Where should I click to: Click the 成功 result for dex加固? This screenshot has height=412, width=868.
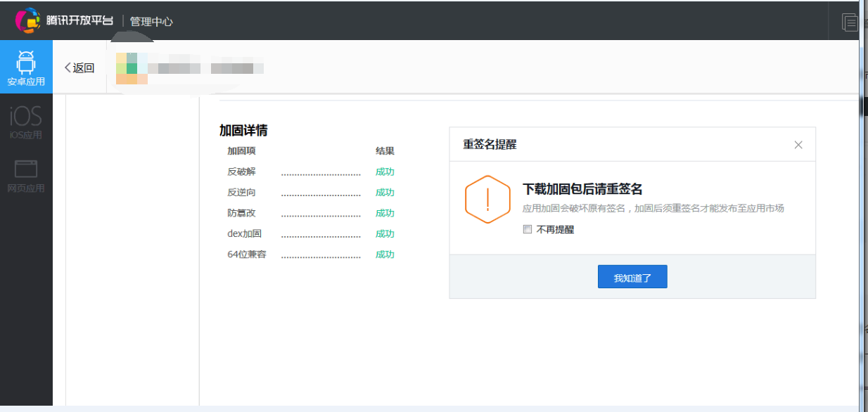[x=385, y=233]
